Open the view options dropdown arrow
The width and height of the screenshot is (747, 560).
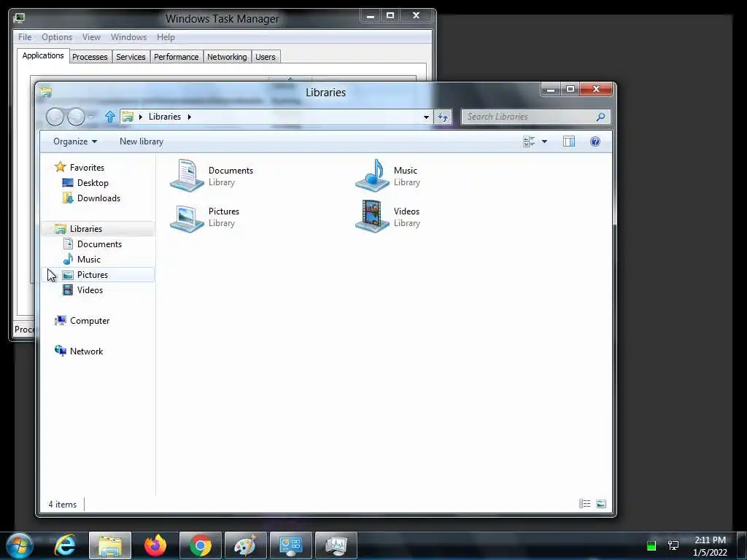pyautogui.click(x=544, y=141)
